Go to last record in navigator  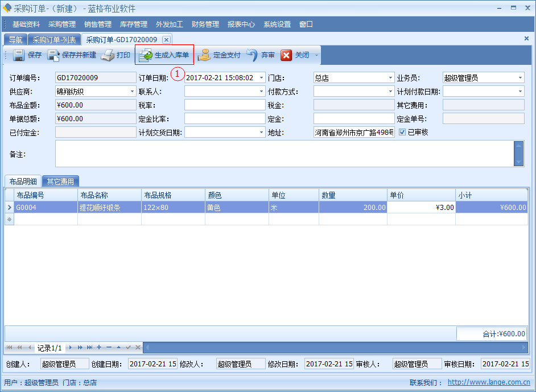(x=89, y=347)
